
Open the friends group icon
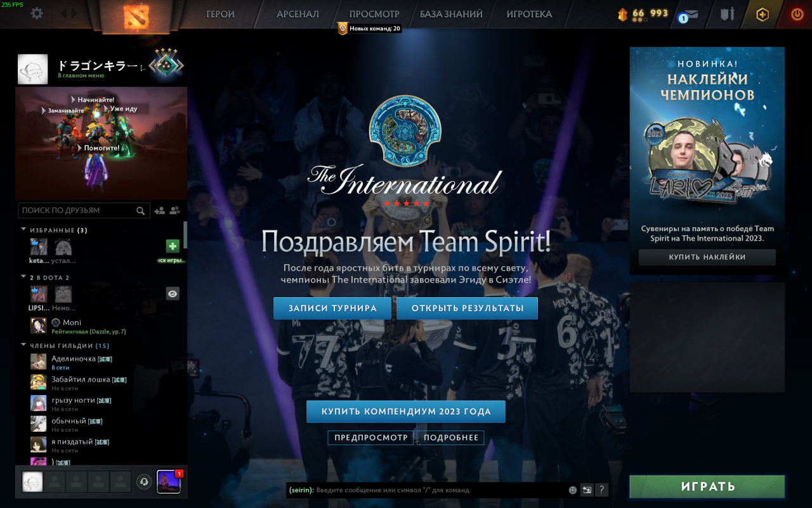click(175, 210)
